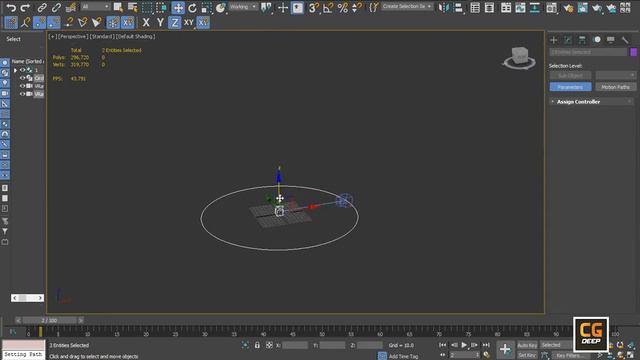Screen dimensions: 640x360
Task: Toggle Window/Crossing selection mode
Action: (x=162, y=7)
